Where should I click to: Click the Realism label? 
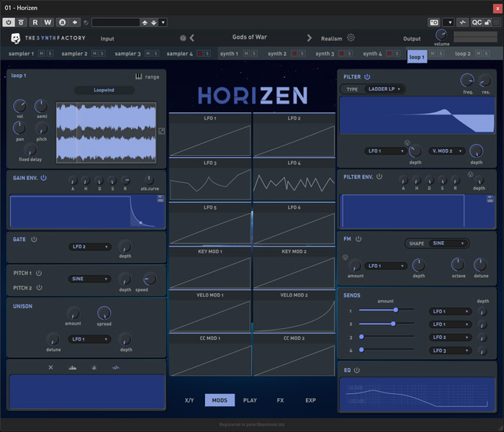331,39
